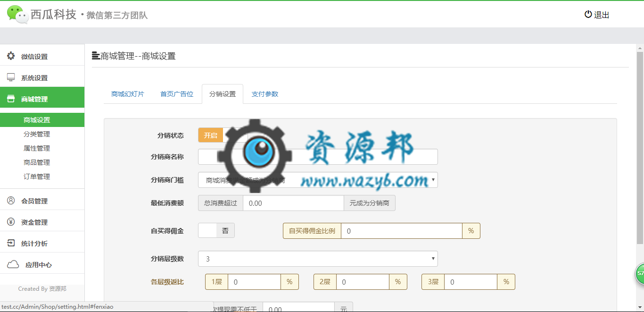Switch to the 商城幻灯片 tab

tap(128, 94)
